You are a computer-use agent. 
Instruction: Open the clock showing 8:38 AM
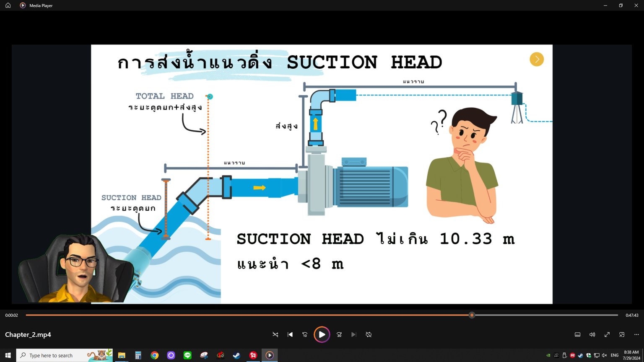click(631, 355)
